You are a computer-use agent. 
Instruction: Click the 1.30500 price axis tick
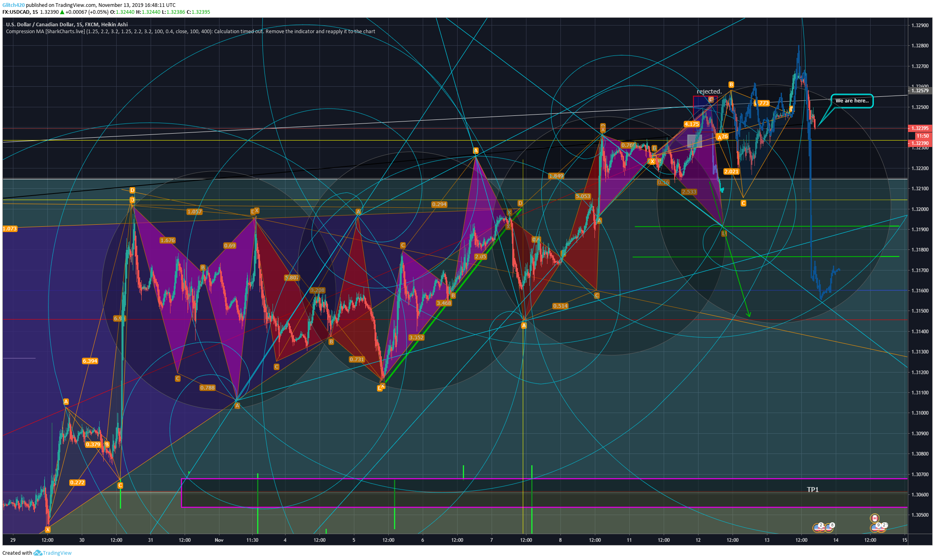pyautogui.click(x=920, y=515)
